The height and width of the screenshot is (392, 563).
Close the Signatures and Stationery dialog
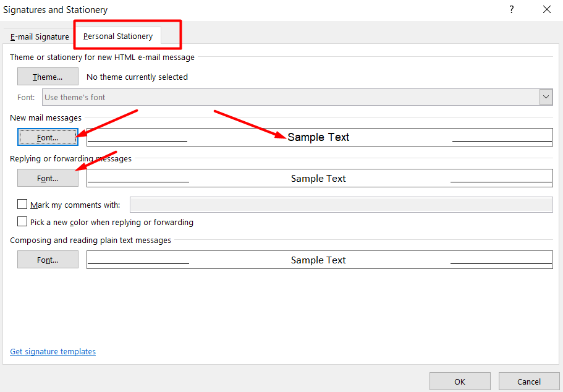546,9
